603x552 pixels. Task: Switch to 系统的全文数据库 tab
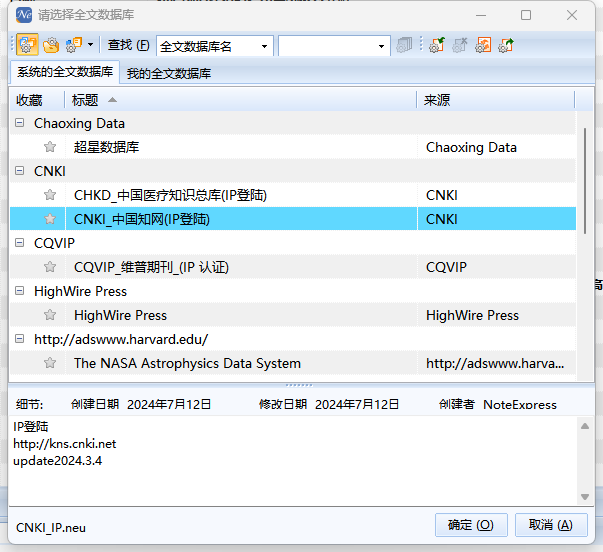click(x=65, y=72)
